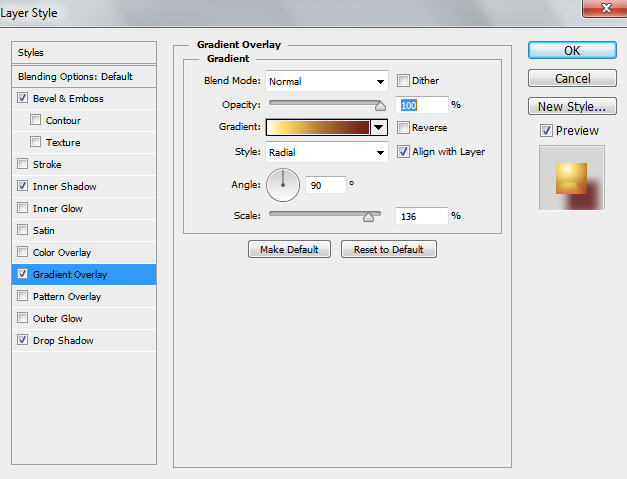The image size is (627, 479).
Task: Select the Styles list header
Action: point(84,52)
